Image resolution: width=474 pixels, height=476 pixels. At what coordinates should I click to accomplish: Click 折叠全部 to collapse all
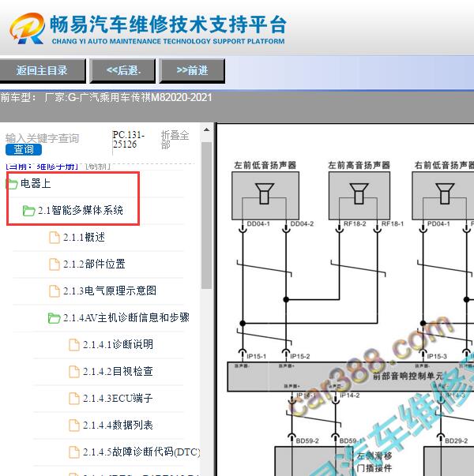click(175, 140)
